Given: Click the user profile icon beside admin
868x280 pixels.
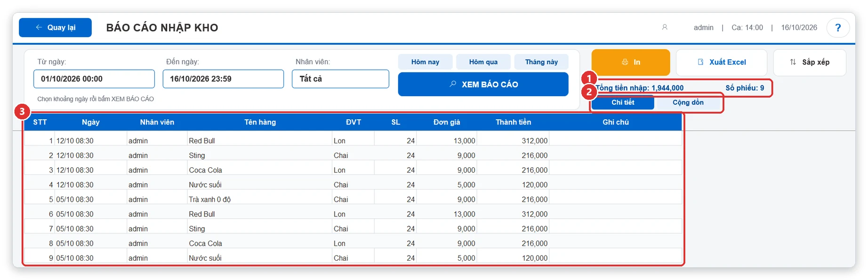Looking at the screenshot, I should (665, 27).
